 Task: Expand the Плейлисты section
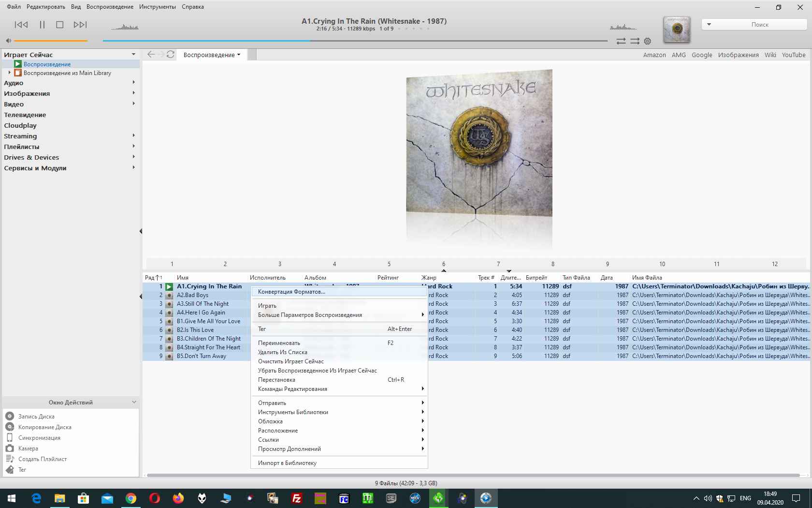click(x=133, y=146)
